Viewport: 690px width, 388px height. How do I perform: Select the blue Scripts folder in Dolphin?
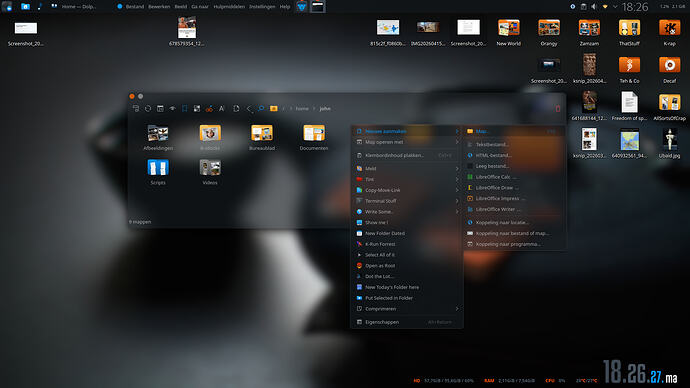(x=158, y=172)
